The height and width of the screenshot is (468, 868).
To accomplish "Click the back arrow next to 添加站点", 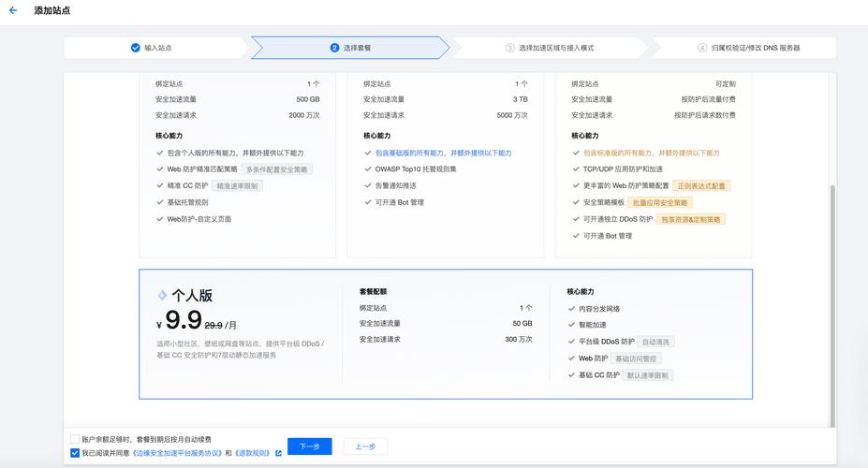I will (x=13, y=10).
